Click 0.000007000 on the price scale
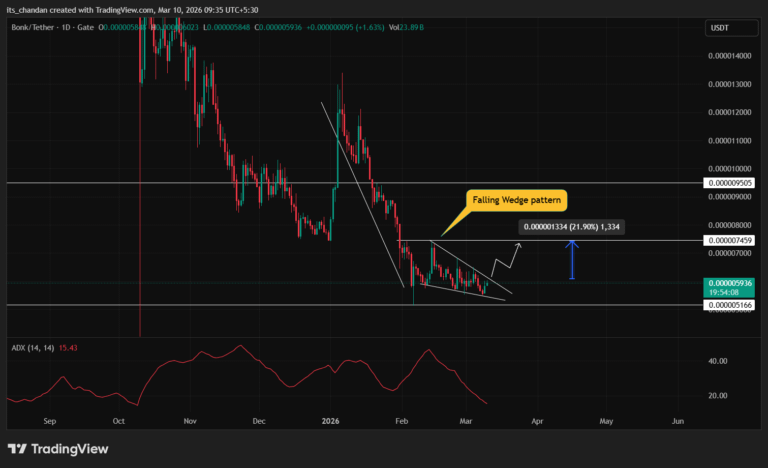Viewport: 768px width, 468px height. [x=729, y=253]
